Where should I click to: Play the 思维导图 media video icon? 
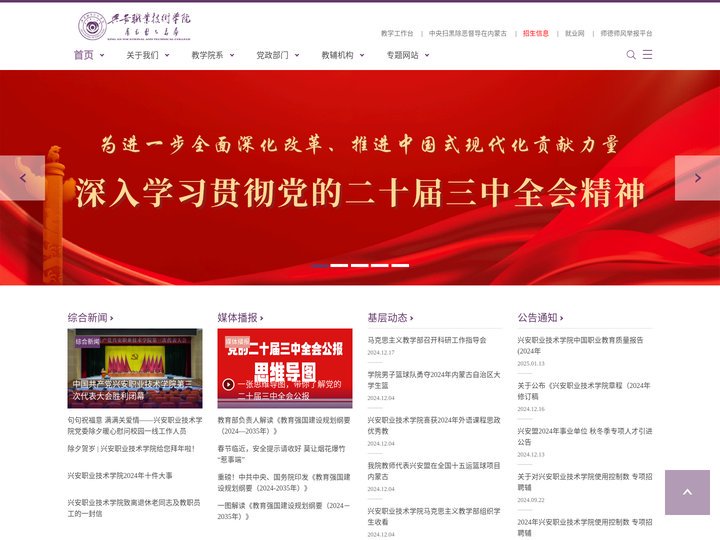pos(228,384)
